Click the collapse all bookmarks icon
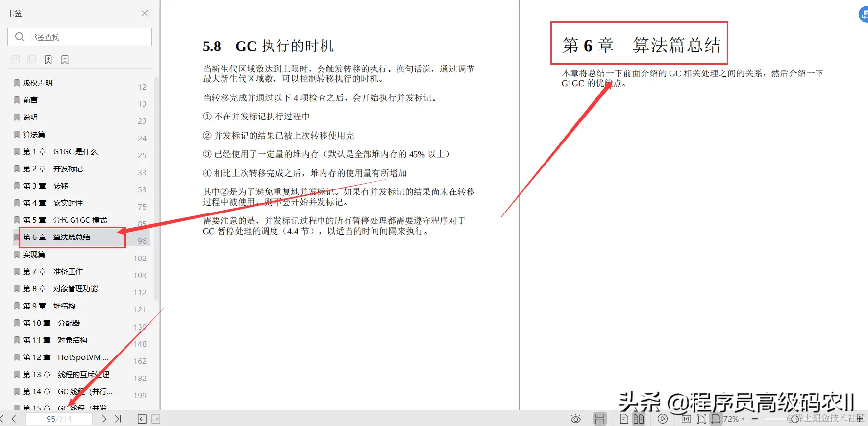This screenshot has height=426, width=868. (32, 60)
